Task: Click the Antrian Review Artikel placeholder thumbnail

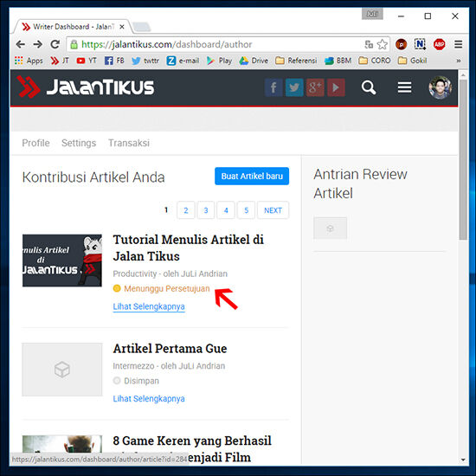Action: (x=331, y=228)
